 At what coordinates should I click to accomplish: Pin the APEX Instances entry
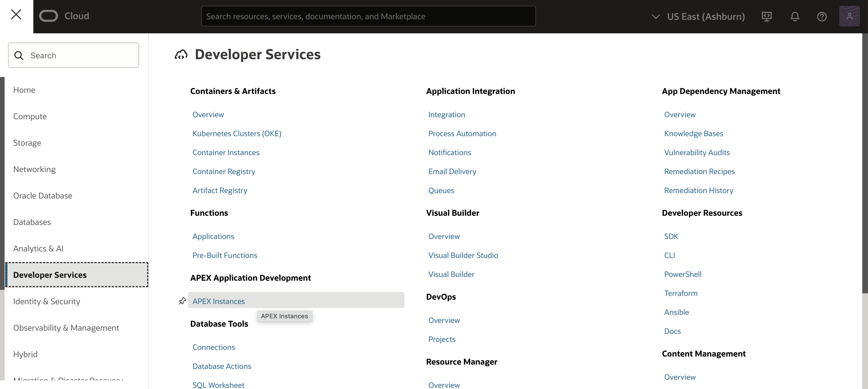(x=182, y=301)
